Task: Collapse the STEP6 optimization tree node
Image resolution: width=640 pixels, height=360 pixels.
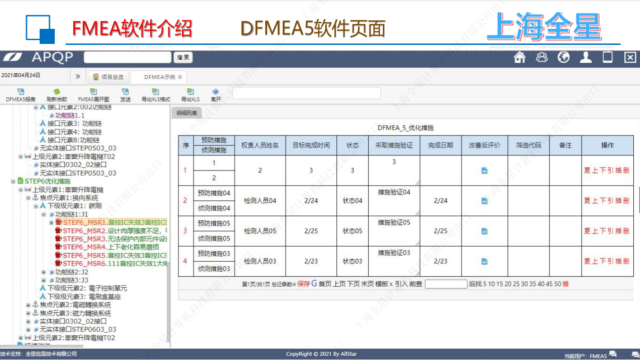Action: pos(13,181)
